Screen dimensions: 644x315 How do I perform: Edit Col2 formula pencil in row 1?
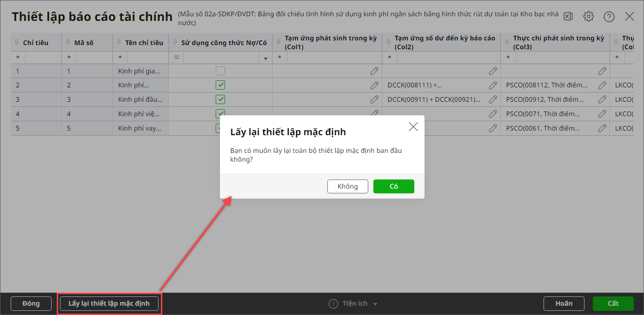493,71
